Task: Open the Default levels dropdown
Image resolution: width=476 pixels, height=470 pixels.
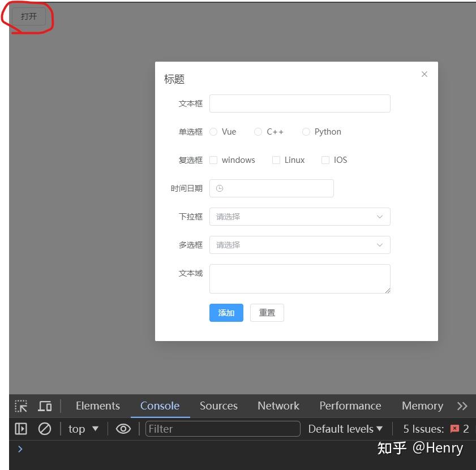Action: pos(344,429)
